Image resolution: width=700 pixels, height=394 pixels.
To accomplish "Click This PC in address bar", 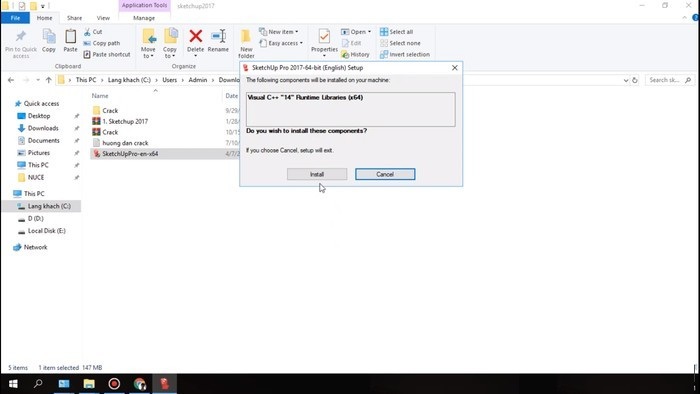I will [x=86, y=80].
